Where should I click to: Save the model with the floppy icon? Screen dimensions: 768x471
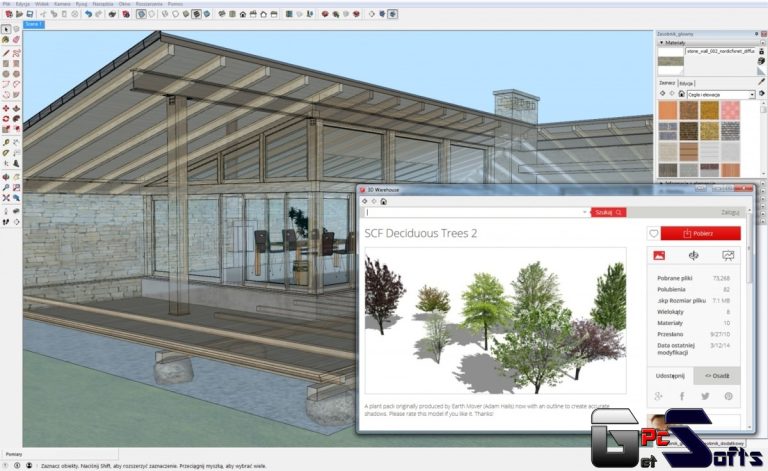tap(30, 14)
